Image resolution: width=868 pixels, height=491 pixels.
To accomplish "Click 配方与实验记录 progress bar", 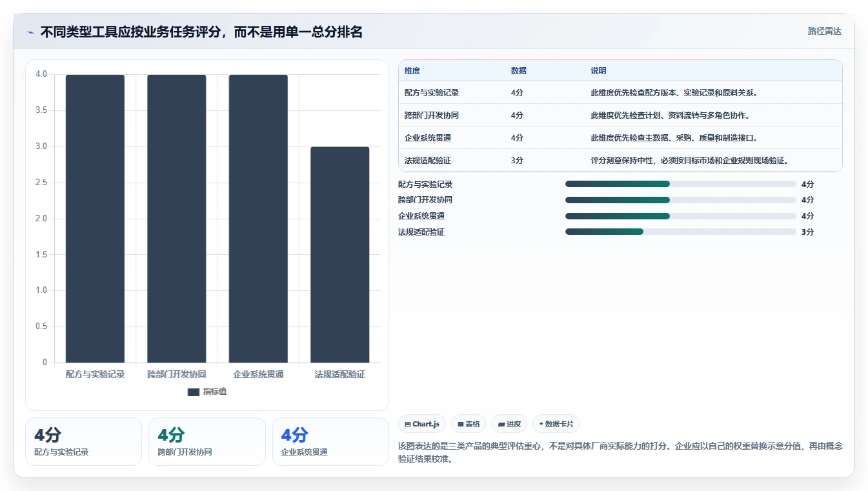I will (681, 184).
